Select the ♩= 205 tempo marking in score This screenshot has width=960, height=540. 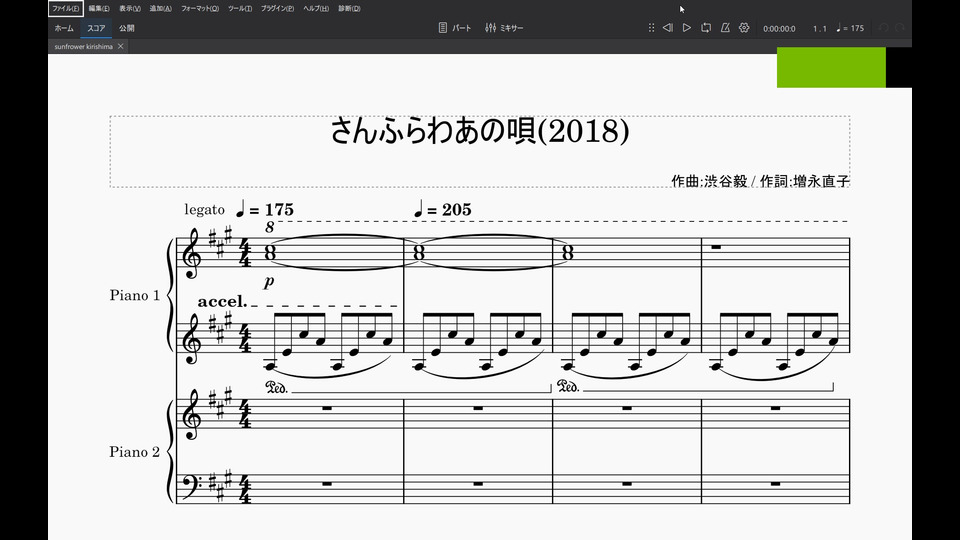443,209
